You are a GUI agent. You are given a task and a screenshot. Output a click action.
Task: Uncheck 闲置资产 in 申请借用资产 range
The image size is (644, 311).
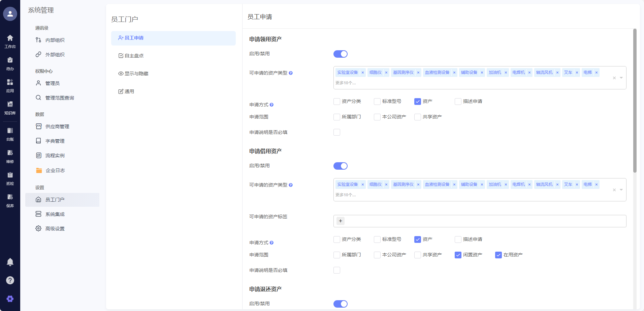pyautogui.click(x=458, y=255)
